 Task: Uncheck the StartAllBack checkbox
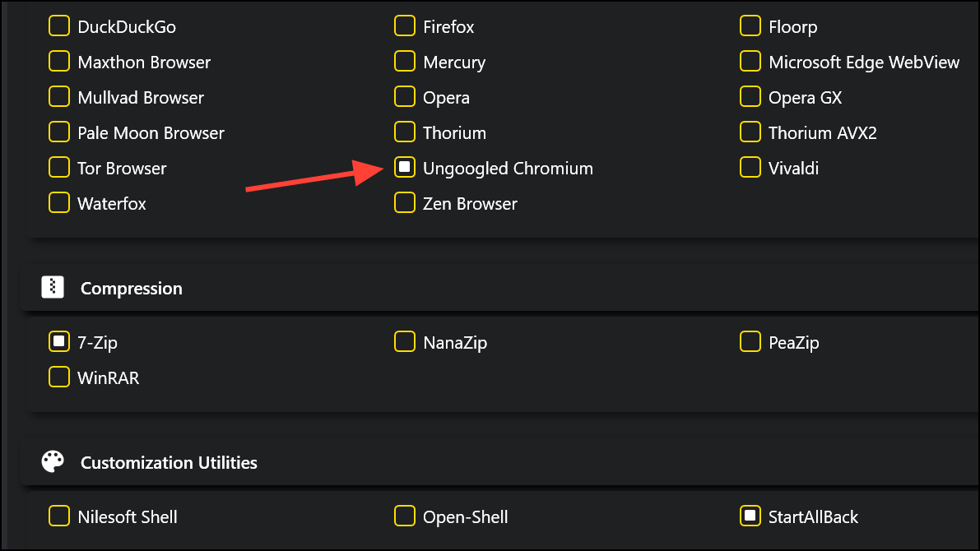click(x=750, y=516)
